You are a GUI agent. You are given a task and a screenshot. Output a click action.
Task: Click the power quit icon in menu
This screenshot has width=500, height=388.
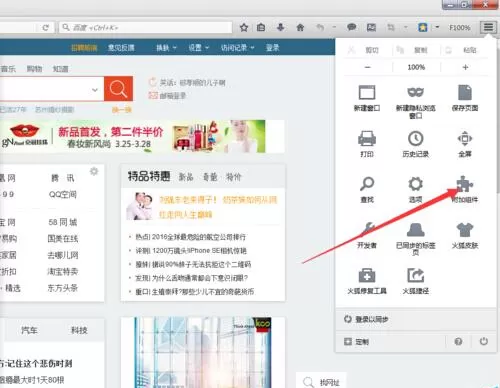point(484,341)
